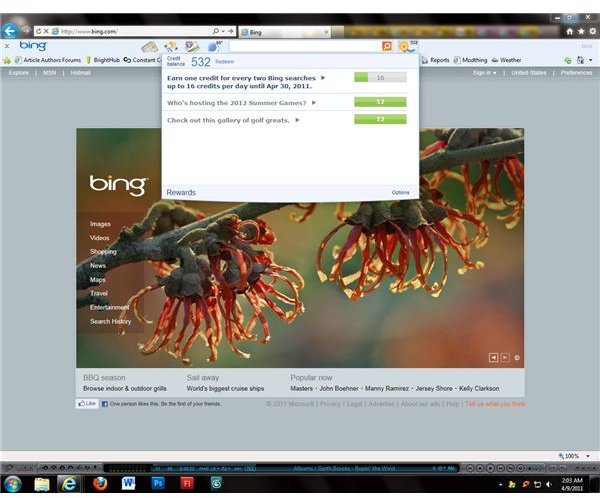The height and width of the screenshot is (498, 600).
Task: Open Photoshop from the taskbar
Action: click(x=157, y=483)
